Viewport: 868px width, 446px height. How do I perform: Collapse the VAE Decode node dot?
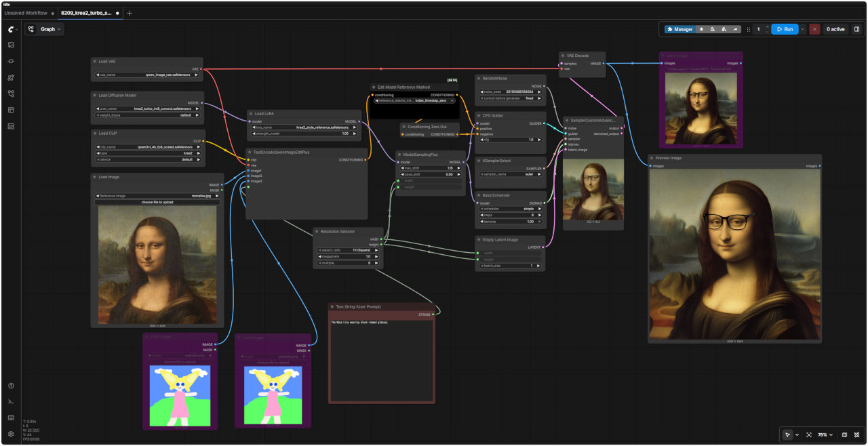click(x=563, y=56)
